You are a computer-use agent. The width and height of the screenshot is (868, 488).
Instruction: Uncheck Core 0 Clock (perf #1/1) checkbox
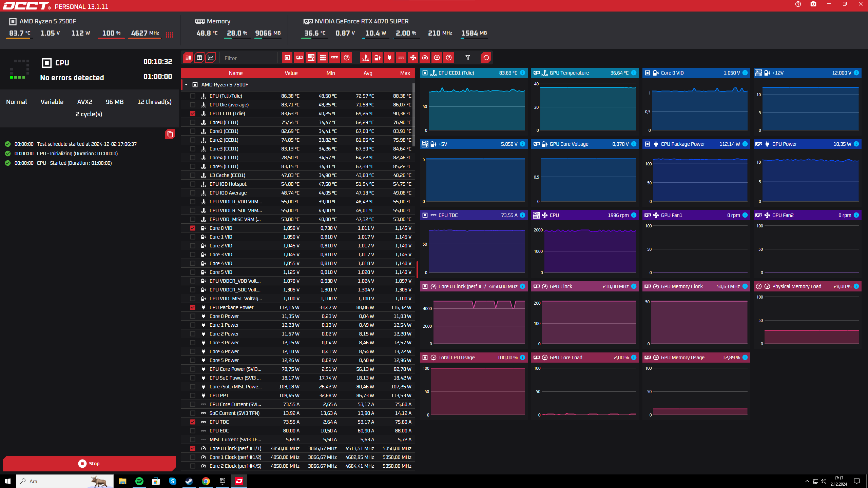point(193,448)
